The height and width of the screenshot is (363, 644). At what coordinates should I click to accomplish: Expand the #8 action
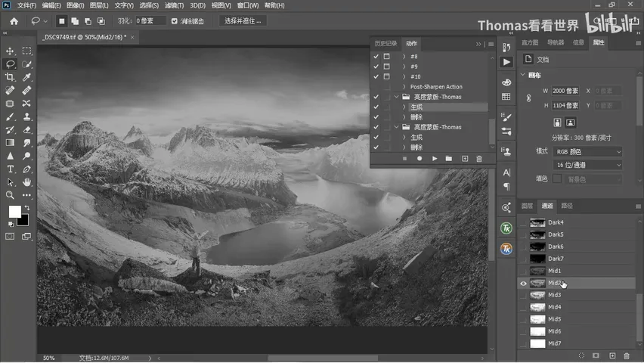[404, 56]
